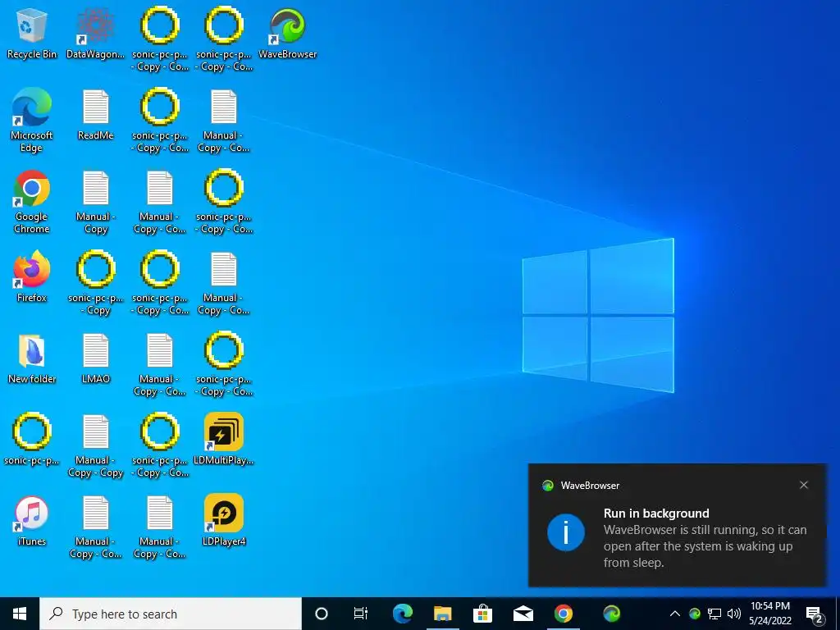
Task: Open Microsoft Edge from the taskbar
Action: [x=402, y=614]
